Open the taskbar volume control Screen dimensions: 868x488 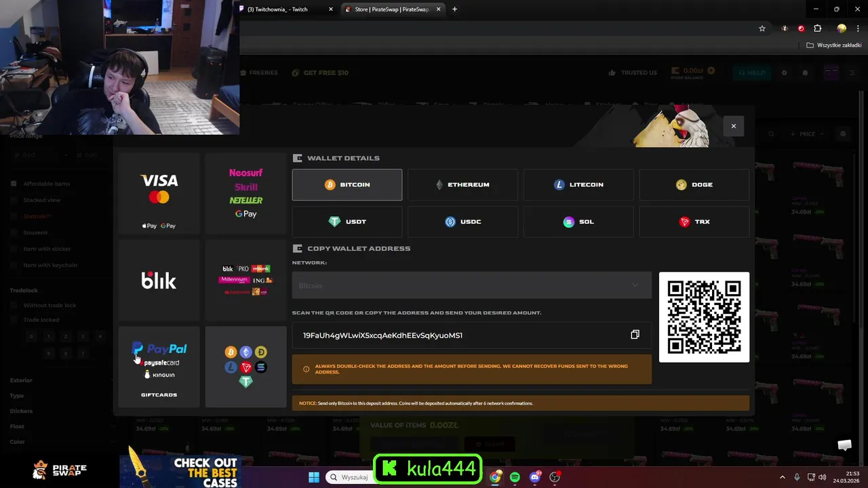click(822, 477)
